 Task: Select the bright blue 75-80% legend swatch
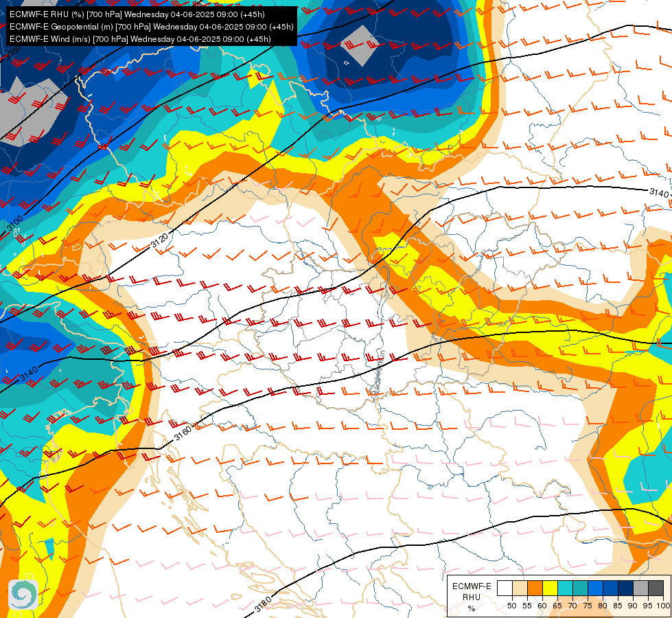[x=596, y=588]
